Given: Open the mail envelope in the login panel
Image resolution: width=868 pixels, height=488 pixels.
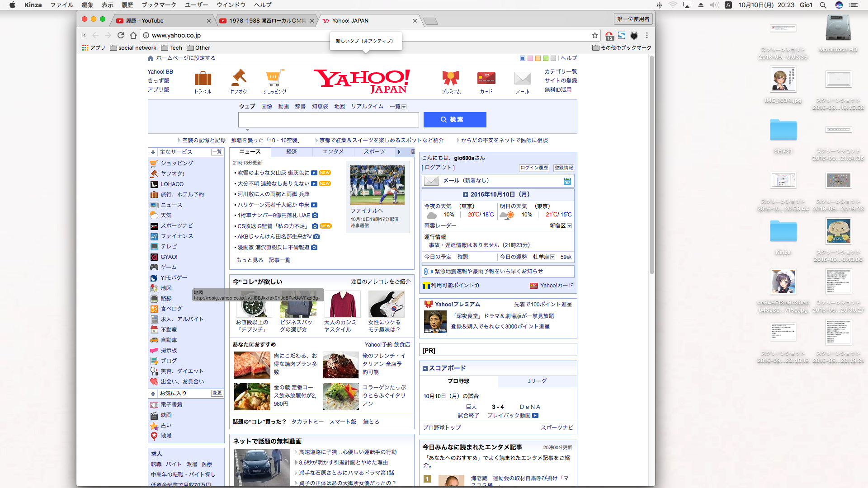Looking at the screenshot, I should click(x=431, y=181).
